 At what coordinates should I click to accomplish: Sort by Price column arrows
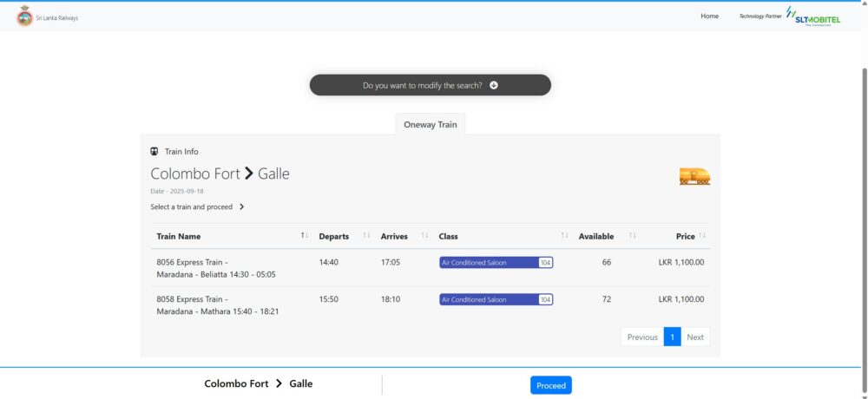(702, 236)
